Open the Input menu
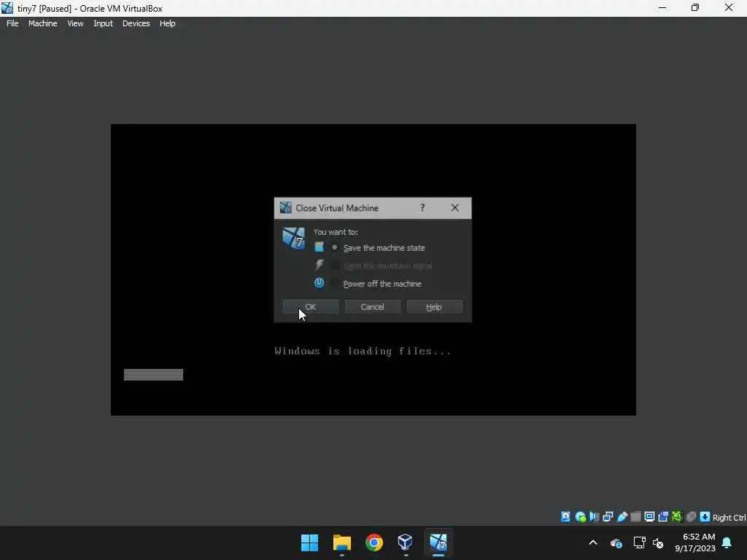 (103, 23)
